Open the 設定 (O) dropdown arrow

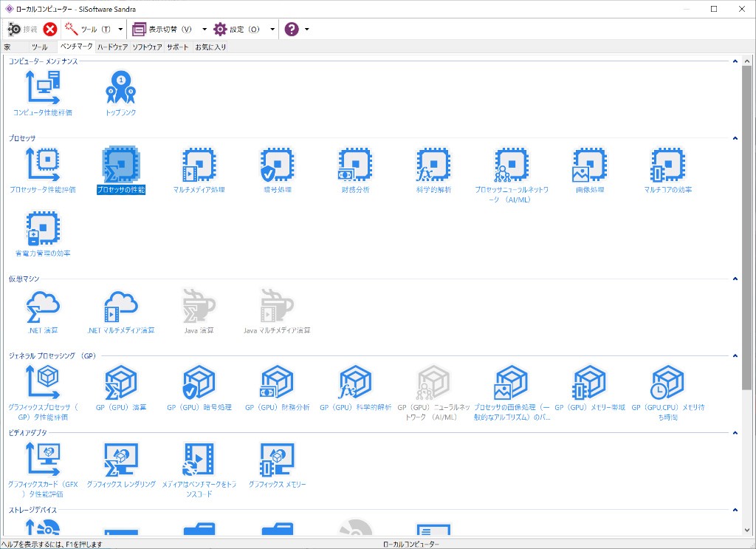272,30
